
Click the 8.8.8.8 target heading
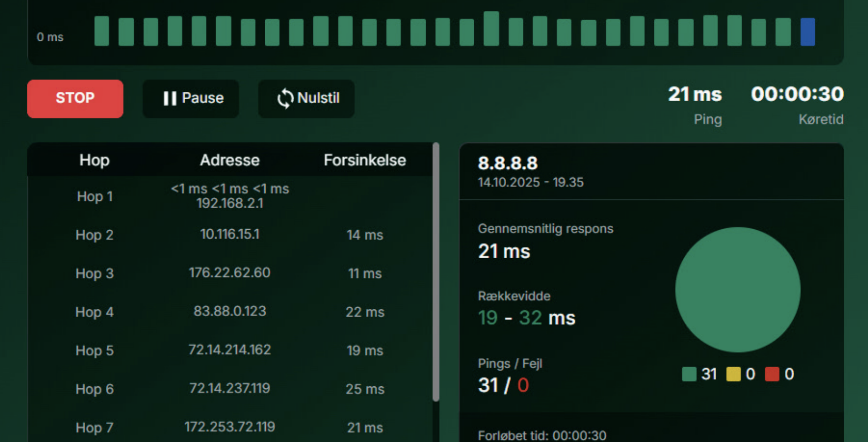click(508, 163)
